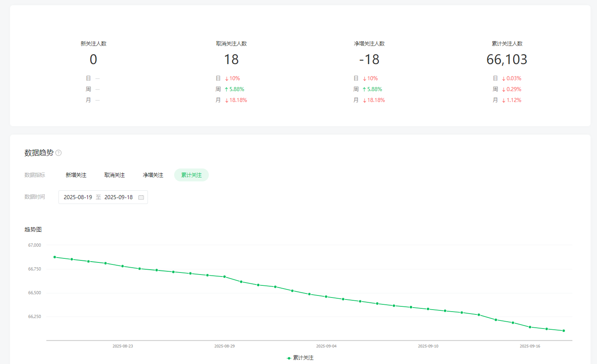Click the 2025-08-23 x-axis label
This screenshot has height=364, width=597.
[x=123, y=346]
